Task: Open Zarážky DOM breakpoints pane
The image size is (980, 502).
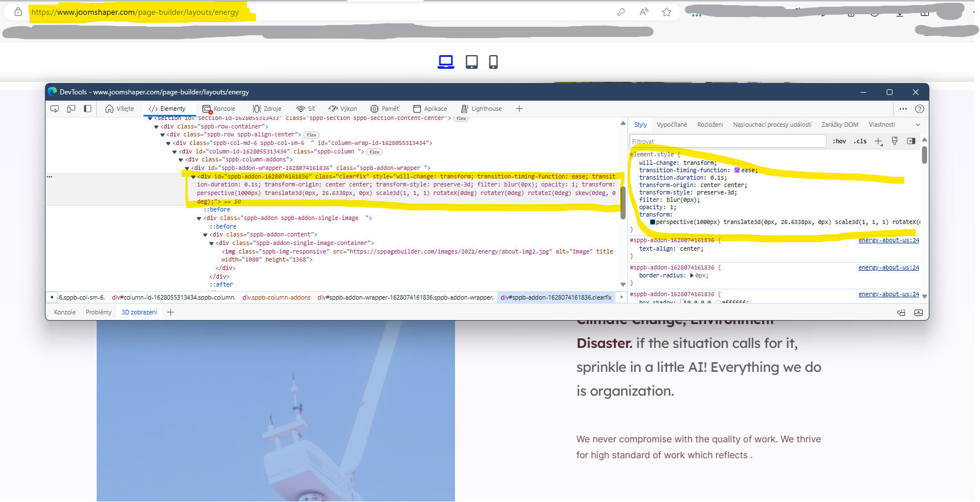Action: [x=840, y=125]
